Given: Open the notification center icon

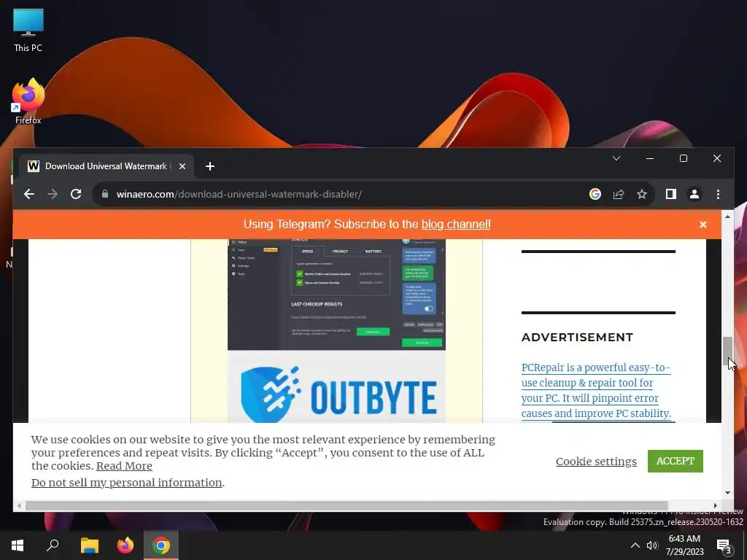Looking at the screenshot, I should 724,545.
